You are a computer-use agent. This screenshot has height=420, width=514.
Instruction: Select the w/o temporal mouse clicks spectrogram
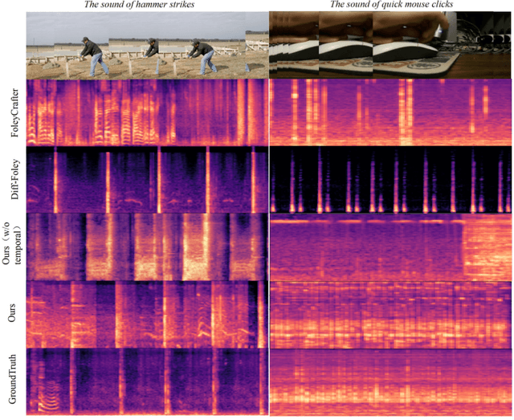click(x=390, y=246)
